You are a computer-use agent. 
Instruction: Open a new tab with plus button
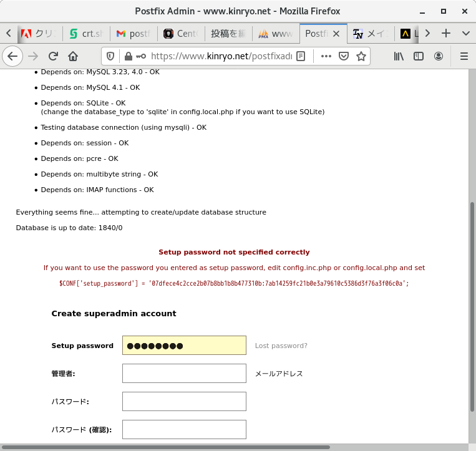(x=445, y=33)
